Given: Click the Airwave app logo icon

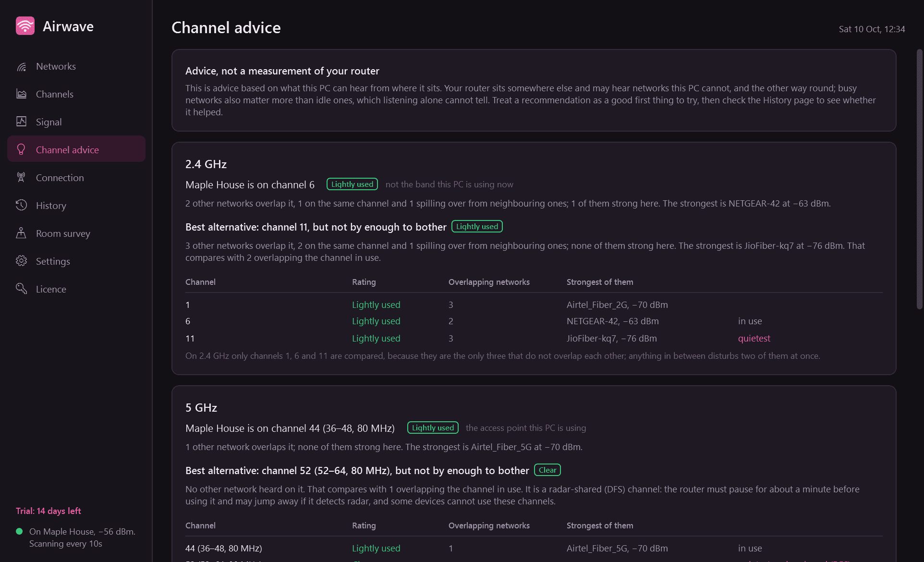Looking at the screenshot, I should click(x=25, y=26).
